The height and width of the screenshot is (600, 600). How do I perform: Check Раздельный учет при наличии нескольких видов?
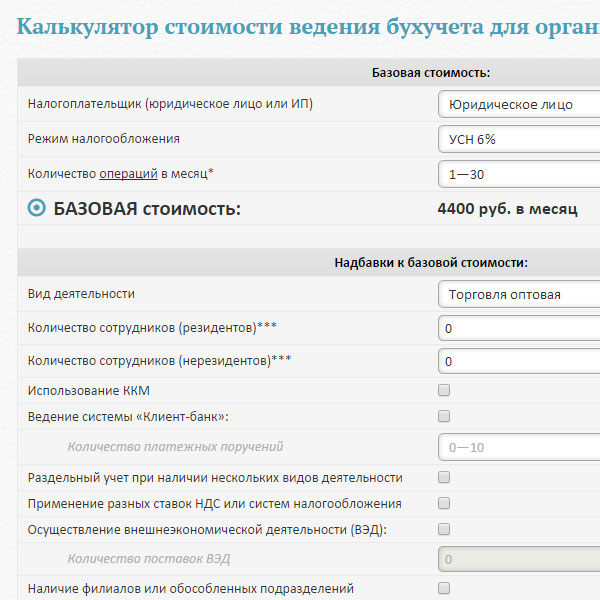pos(444,478)
